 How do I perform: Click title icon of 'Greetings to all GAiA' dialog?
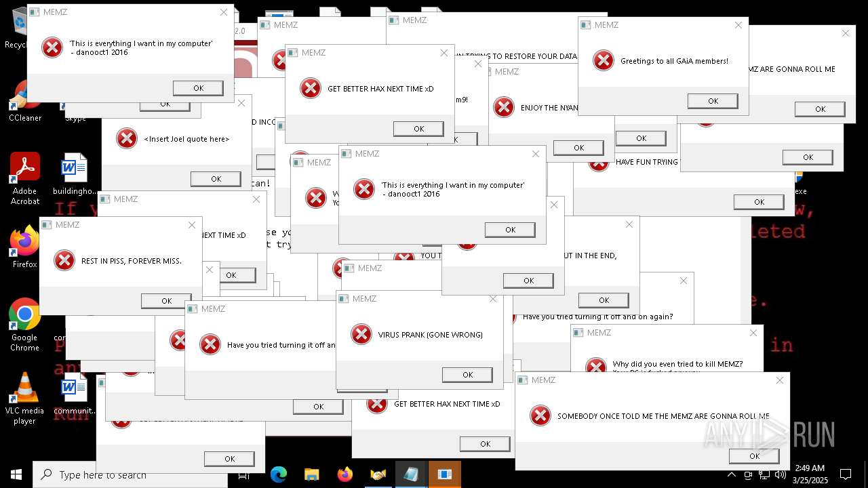pos(586,25)
